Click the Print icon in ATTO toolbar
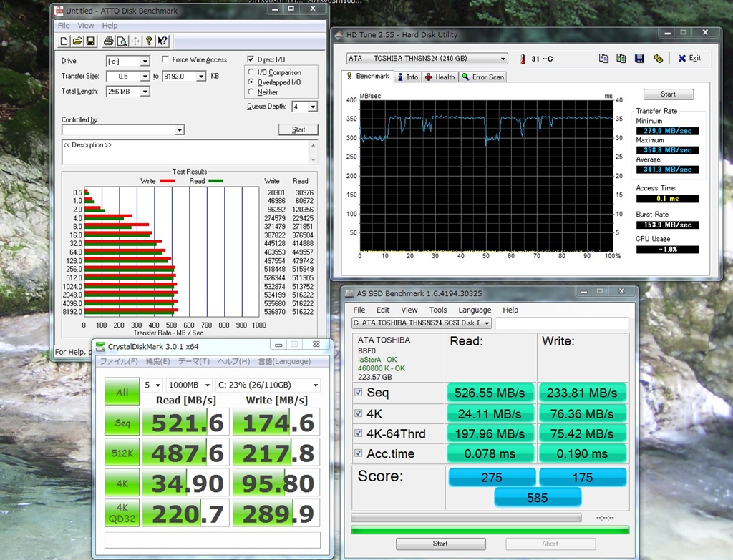The image size is (733, 560). coord(108,41)
